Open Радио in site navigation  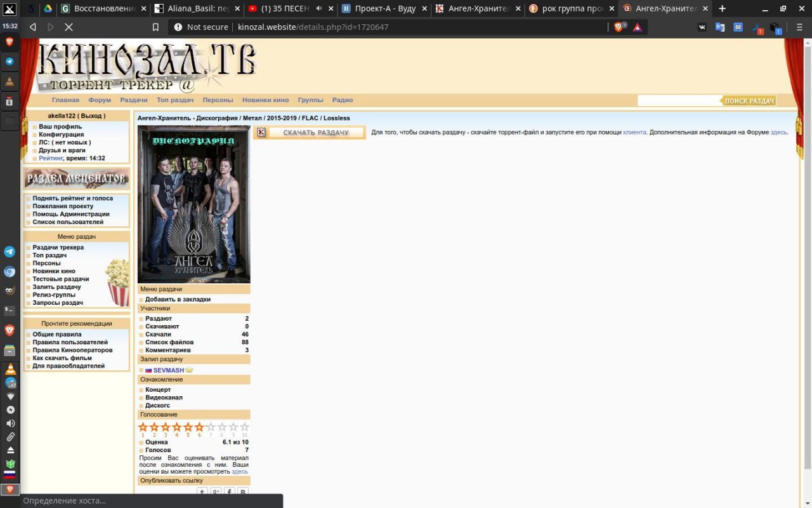tap(343, 100)
